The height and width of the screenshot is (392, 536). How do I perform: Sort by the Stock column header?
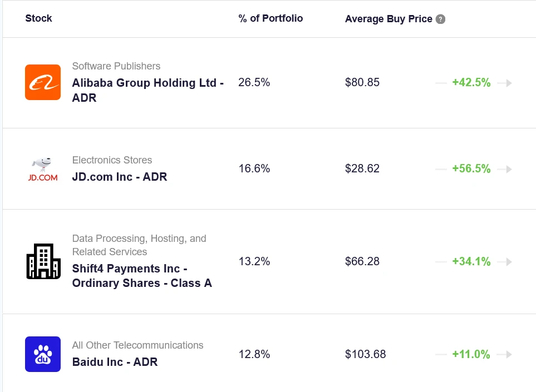coord(38,18)
